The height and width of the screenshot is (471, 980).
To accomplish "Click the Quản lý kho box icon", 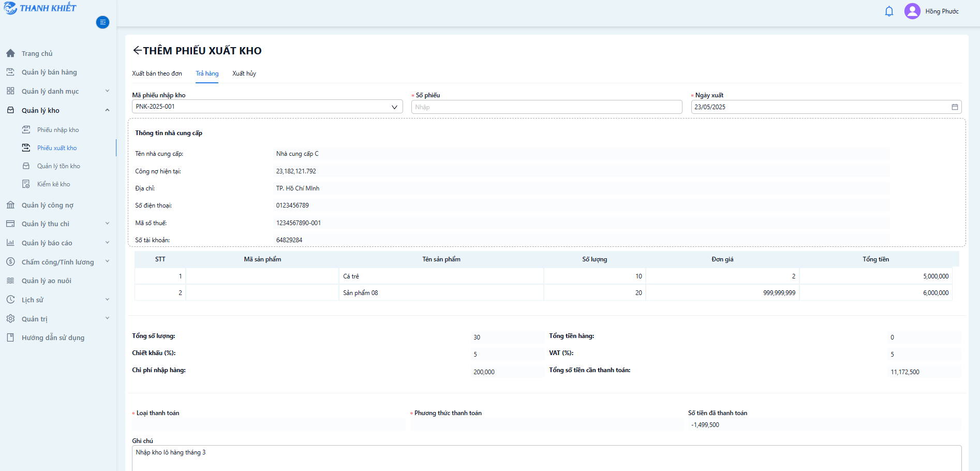I will [x=10, y=110].
